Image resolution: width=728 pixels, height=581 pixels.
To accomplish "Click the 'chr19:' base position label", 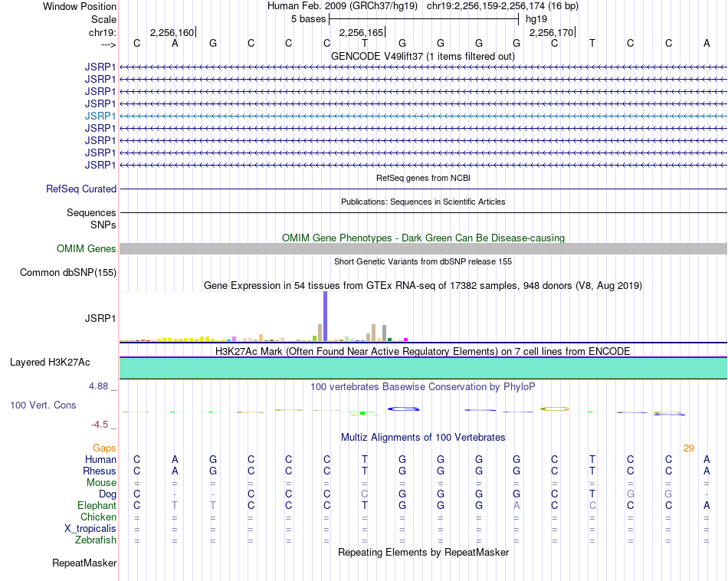I will tap(102, 32).
